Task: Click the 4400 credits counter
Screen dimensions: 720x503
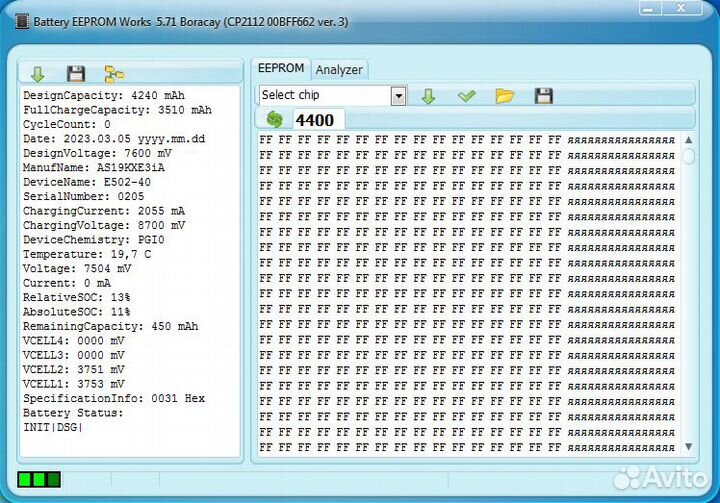Action: point(315,121)
